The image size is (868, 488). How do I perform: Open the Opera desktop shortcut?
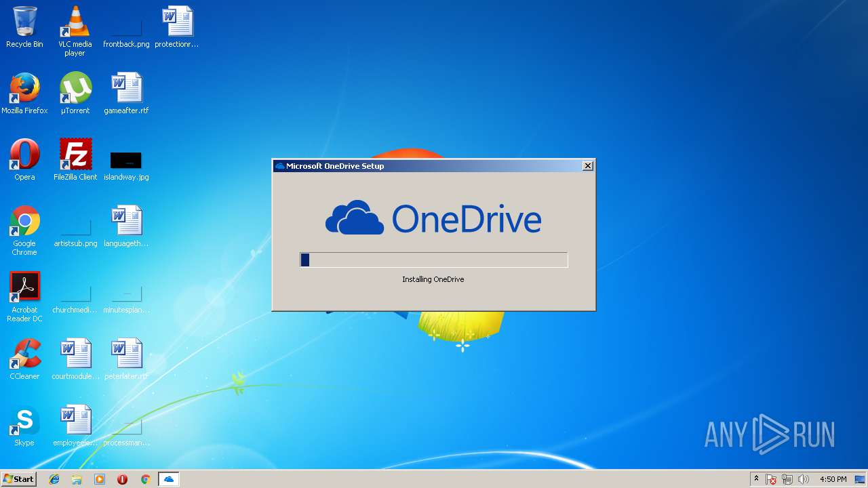click(x=24, y=160)
